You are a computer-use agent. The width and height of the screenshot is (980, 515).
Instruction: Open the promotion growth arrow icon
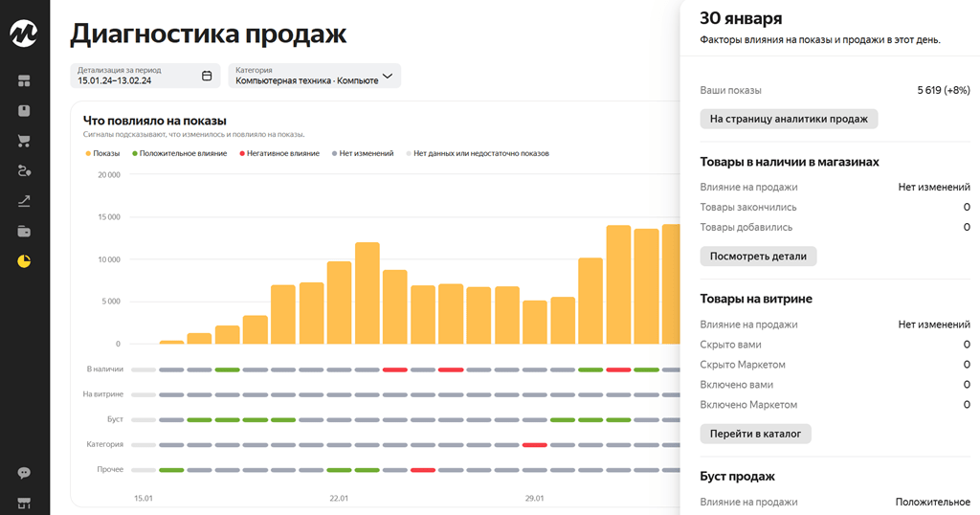click(x=24, y=201)
